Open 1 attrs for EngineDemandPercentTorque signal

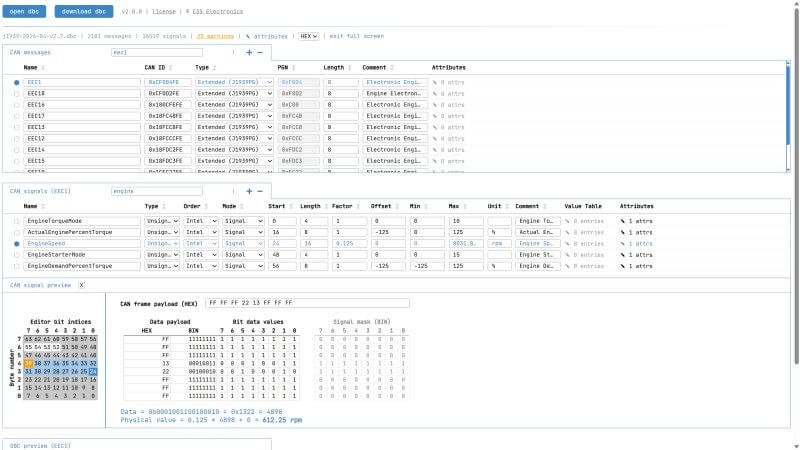pyautogui.click(x=636, y=266)
